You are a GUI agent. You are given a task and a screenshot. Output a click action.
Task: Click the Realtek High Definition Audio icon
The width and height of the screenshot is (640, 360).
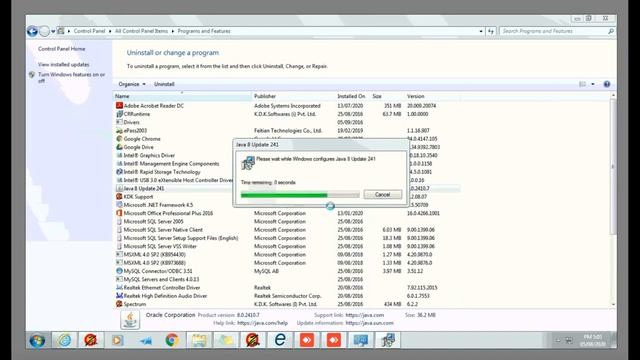click(x=119, y=296)
